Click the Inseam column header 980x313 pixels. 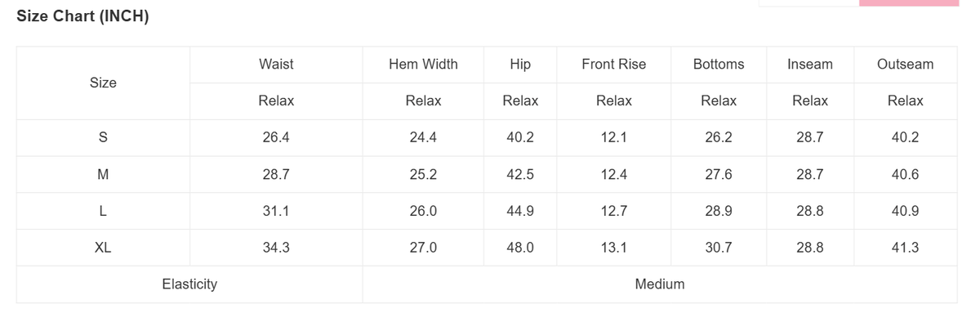tap(810, 64)
